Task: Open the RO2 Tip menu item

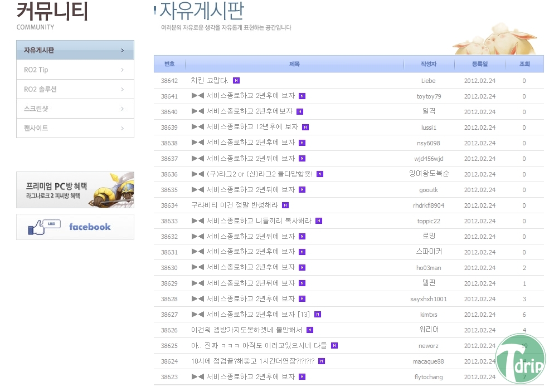Action: [75, 70]
